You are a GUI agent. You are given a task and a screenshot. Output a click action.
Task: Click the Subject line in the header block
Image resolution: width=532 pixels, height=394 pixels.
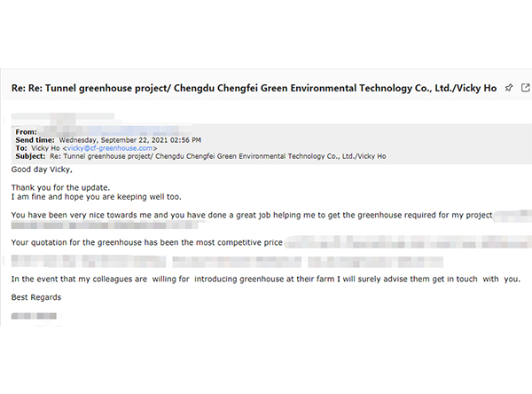pos(200,156)
